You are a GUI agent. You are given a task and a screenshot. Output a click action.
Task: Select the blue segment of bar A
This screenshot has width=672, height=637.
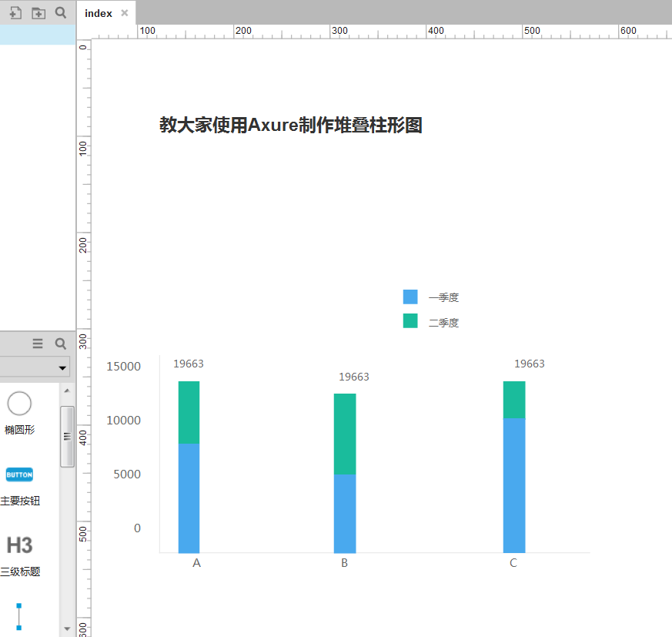189,498
